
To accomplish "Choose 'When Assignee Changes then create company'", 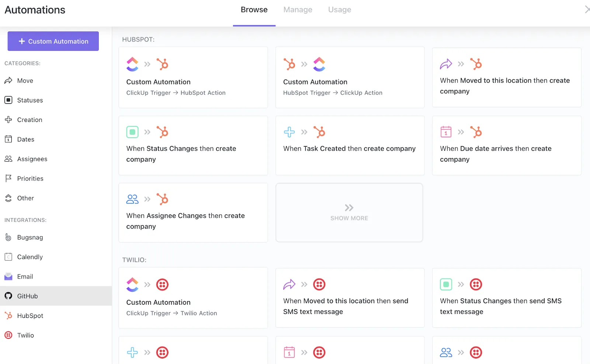I will tap(193, 213).
